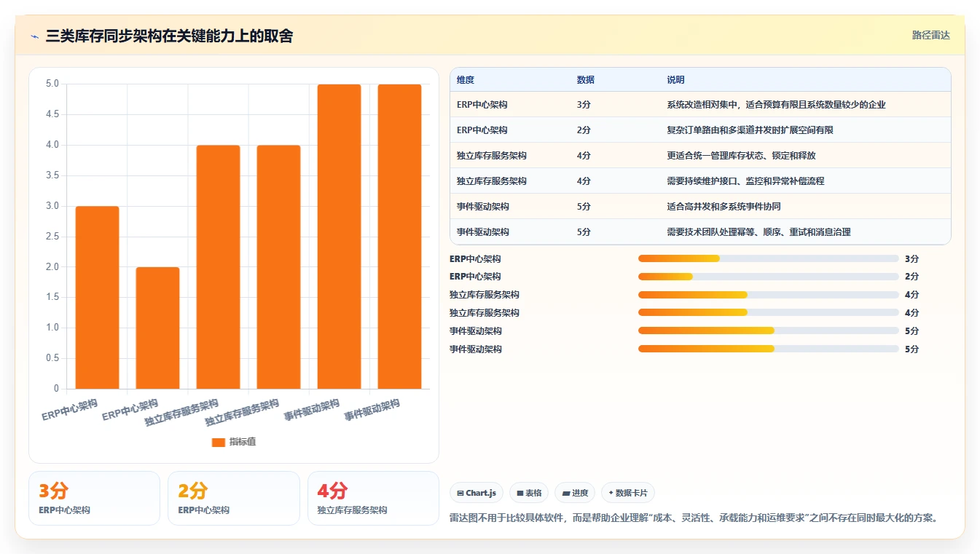Click the progress bar marked 3分
This screenshot has width=980, height=554.
[768, 258]
